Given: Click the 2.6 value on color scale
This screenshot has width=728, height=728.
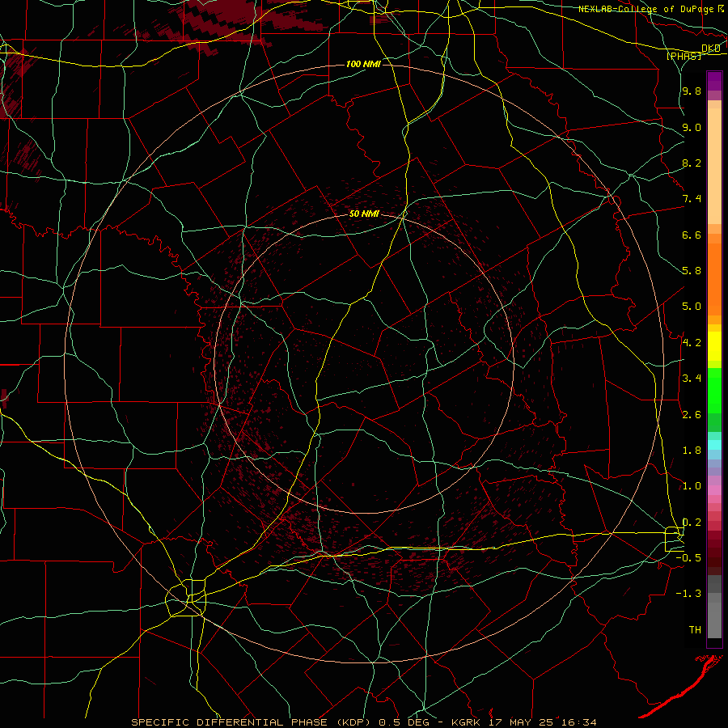Looking at the screenshot, I should tap(692, 415).
